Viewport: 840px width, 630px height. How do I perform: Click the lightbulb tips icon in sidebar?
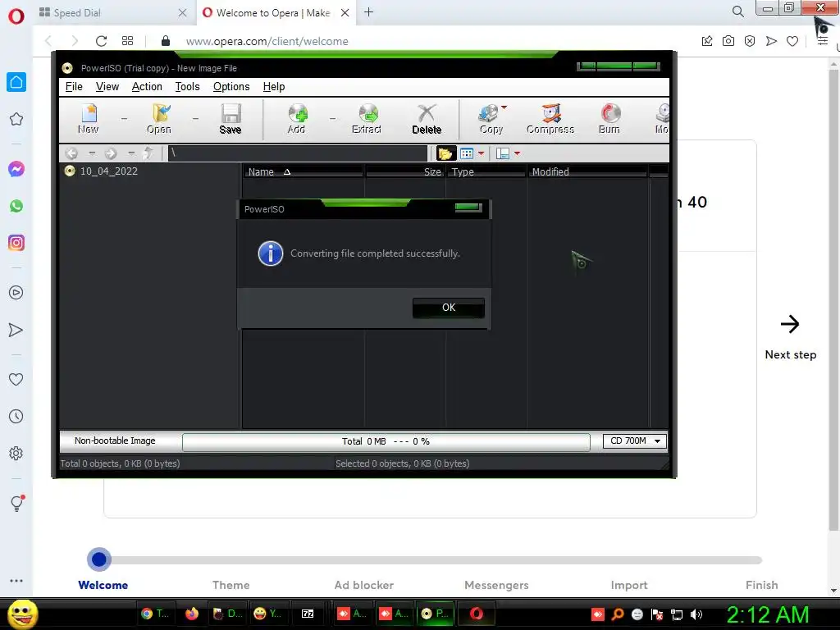pos(16,503)
